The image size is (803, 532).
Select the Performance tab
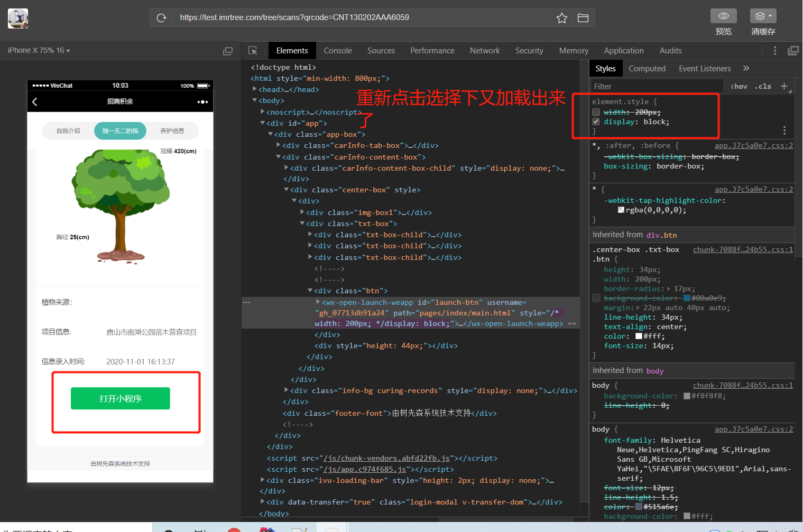click(x=432, y=51)
